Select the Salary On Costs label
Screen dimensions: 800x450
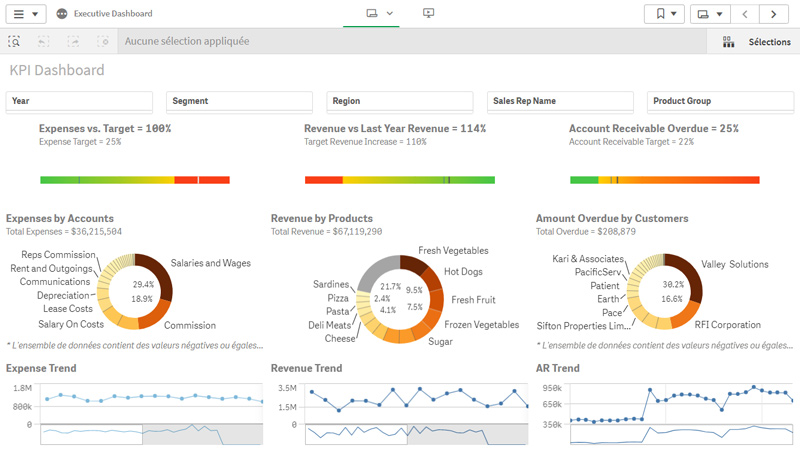pos(71,324)
